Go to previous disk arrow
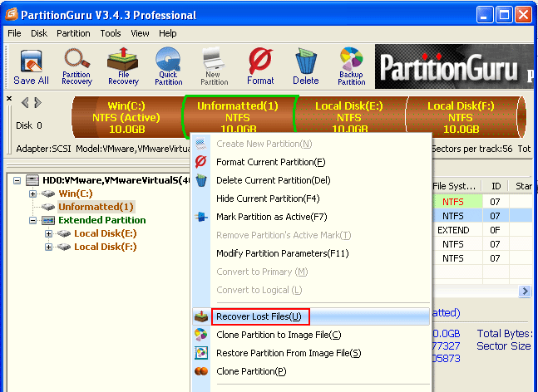This screenshot has width=538, height=392. 25,102
